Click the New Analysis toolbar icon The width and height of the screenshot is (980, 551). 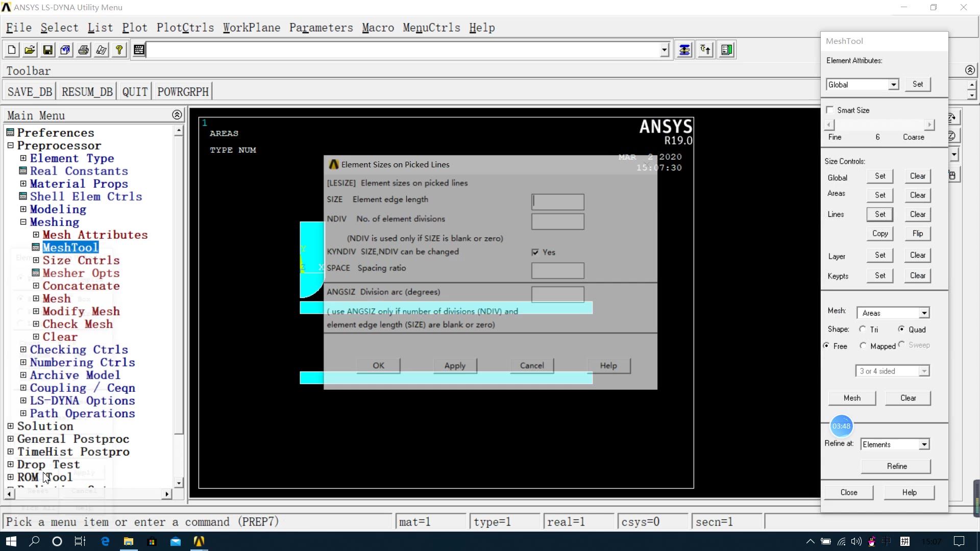(x=12, y=49)
